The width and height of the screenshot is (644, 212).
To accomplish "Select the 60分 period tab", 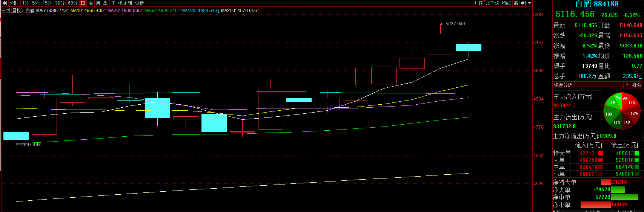I will 72,3.
